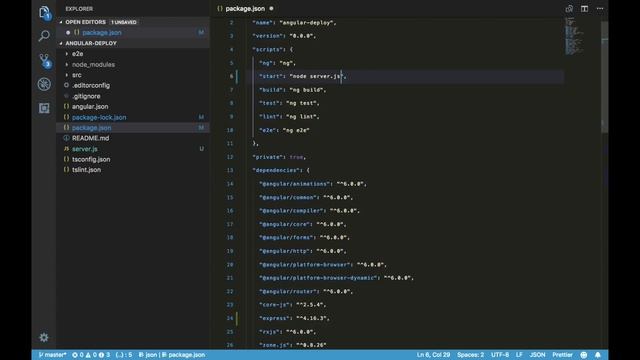Click the "express" dependency line
Screen dimensions: 640x360
(294, 318)
